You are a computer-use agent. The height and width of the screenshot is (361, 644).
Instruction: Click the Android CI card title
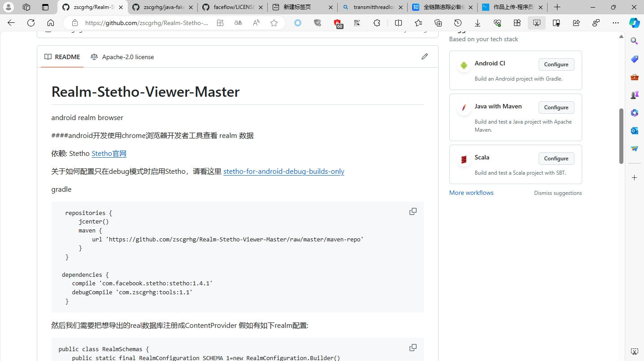[x=490, y=63]
